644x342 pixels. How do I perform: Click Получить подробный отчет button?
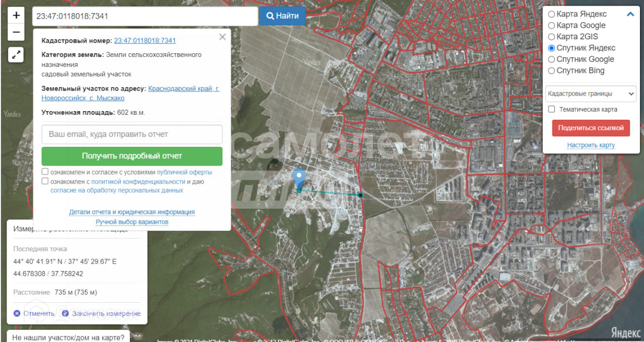pyautogui.click(x=132, y=156)
